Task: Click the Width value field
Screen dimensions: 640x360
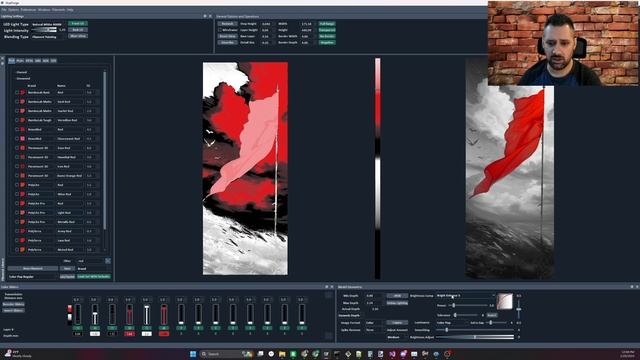Action: coord(307,24)
